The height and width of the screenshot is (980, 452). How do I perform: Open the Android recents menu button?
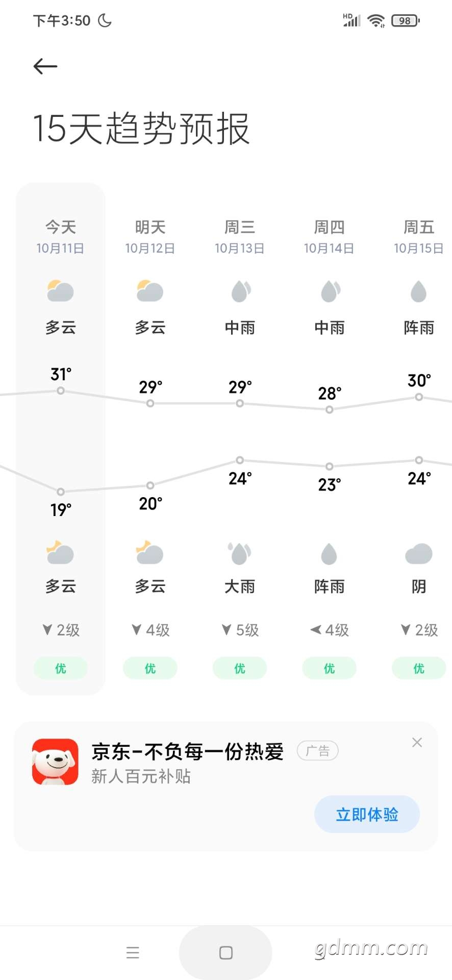click(133, 952)
